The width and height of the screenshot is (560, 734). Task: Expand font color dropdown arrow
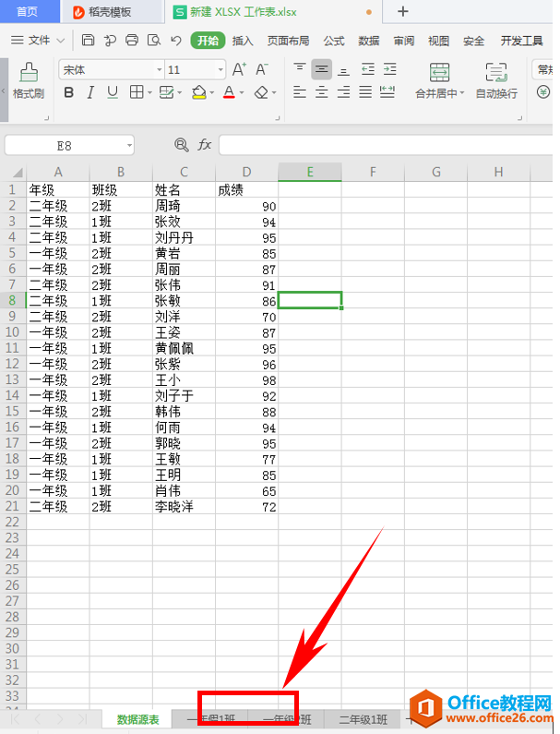tap(242, 92)
